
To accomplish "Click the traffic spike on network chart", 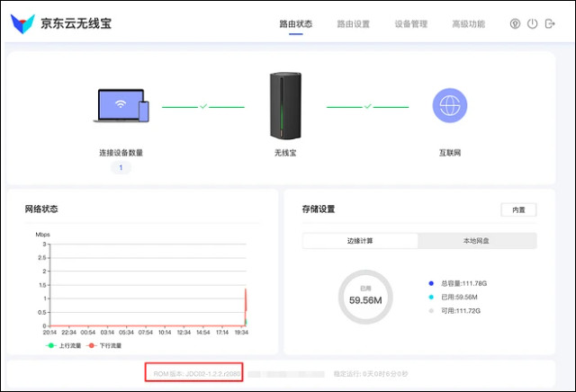I will (x=246, y=307).
